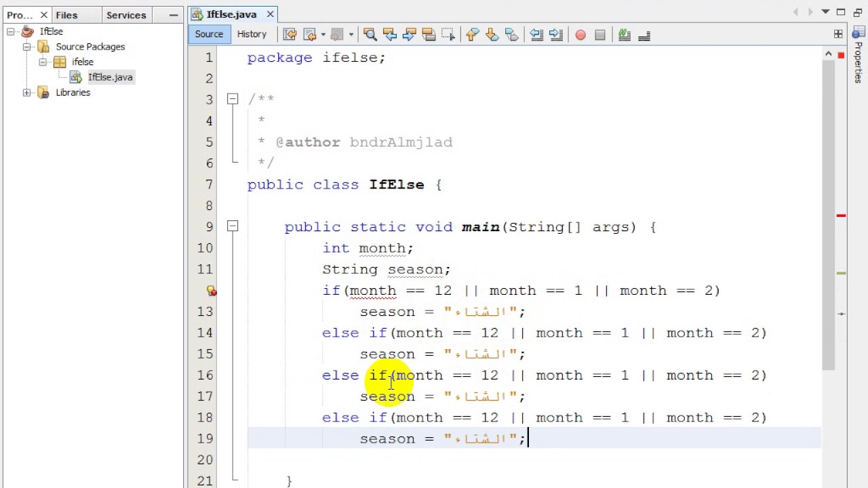Click the red error status square above the error stripe
The image size is (868, 488).
[x=841, y=55]
